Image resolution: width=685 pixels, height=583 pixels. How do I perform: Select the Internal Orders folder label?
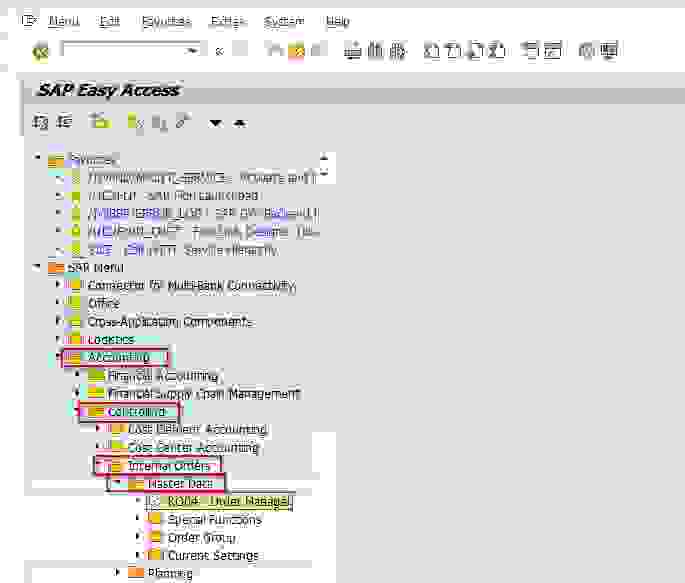coord(169,466)
